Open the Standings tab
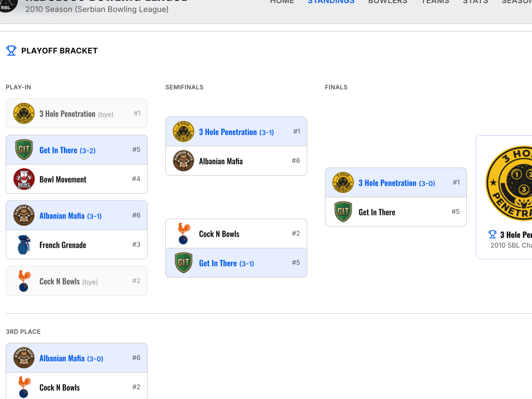Viewport: 532px width, 399px height. coord(331,2)
